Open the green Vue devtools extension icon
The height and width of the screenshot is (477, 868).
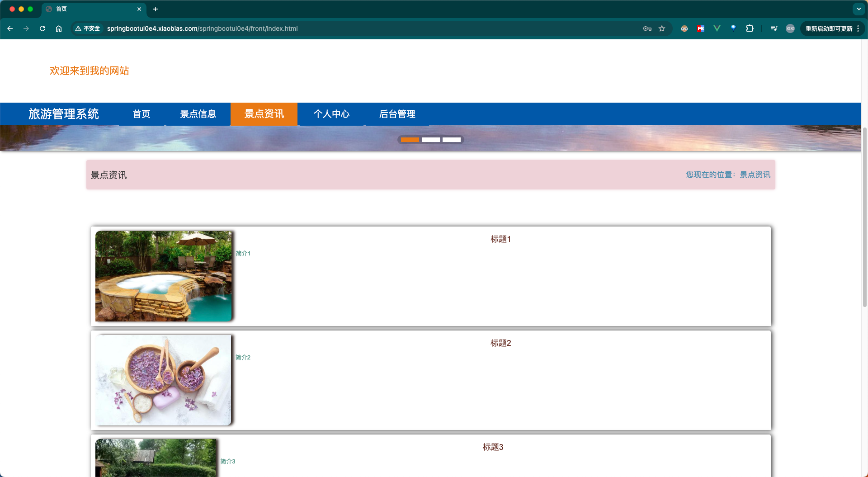click(x=717, y=28)
